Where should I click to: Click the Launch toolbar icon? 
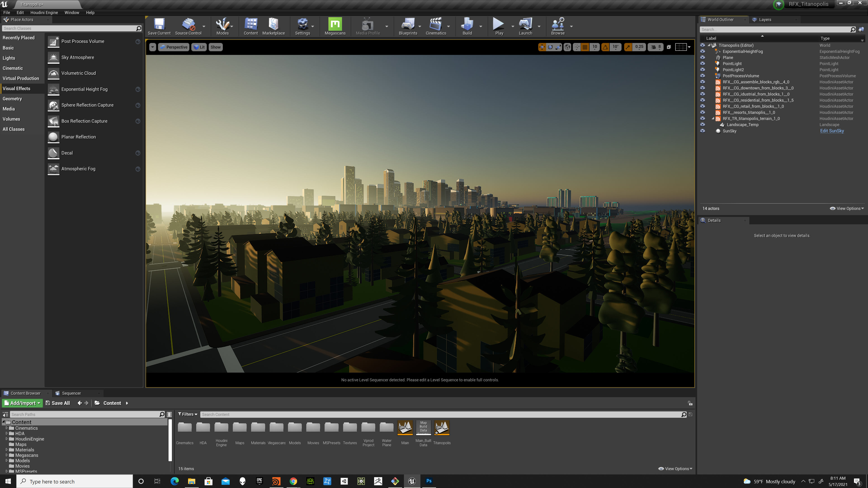[x=525, y=24]
